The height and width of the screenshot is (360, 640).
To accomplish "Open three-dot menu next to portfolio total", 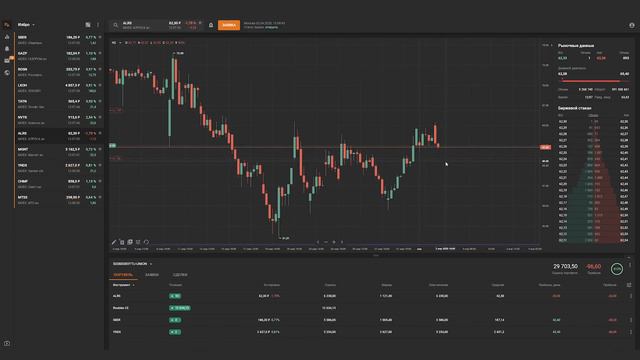I will click(630, 265).
